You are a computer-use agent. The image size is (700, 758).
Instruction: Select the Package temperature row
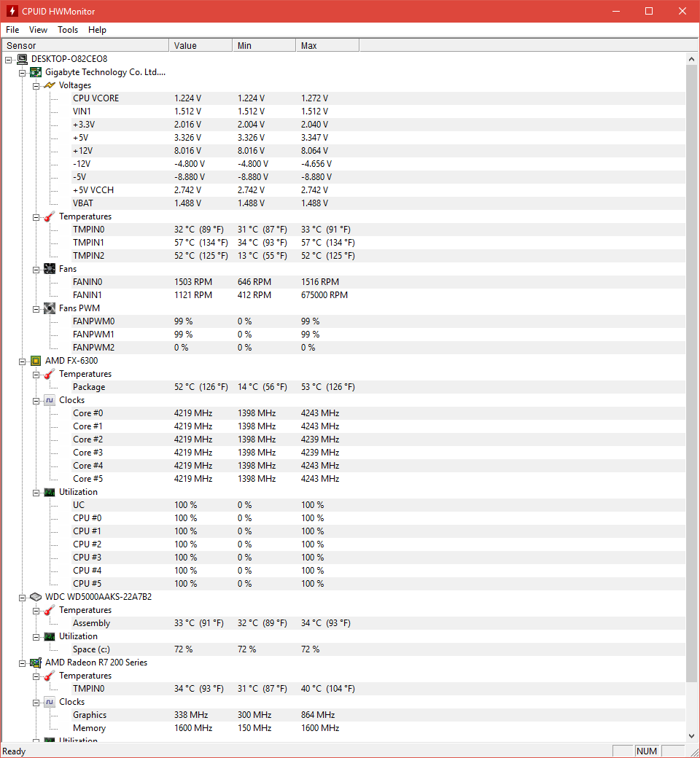(378, 387)
